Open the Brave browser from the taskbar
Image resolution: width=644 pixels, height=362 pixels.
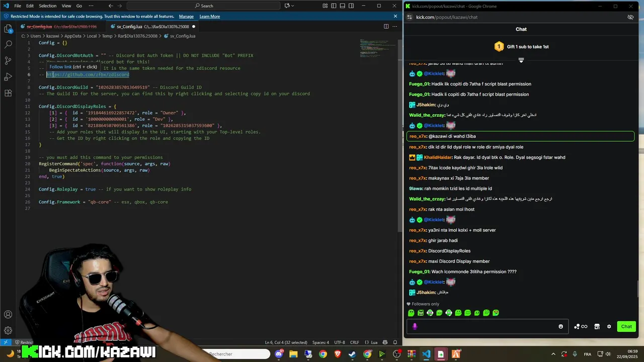(x=338, y=354)
